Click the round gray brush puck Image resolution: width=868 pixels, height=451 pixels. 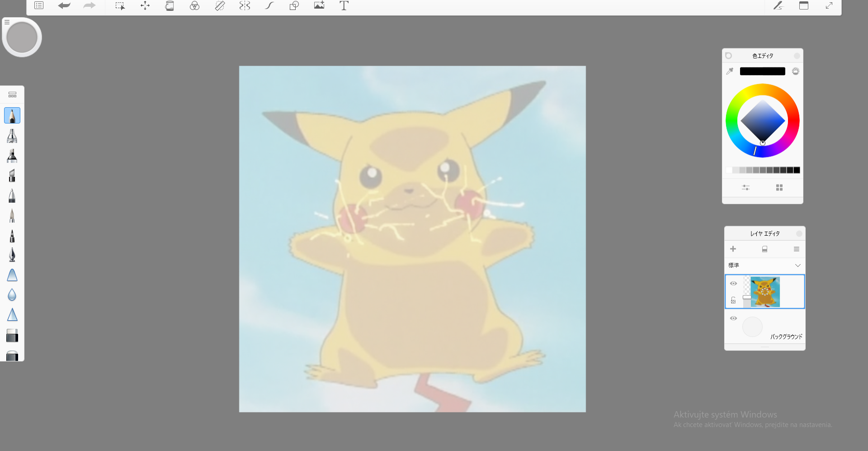click(x=22, y=38)
